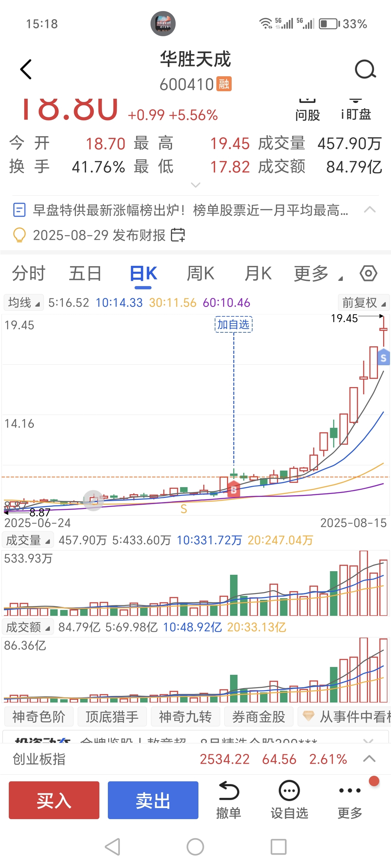Open the i盯盘 monitoring icon
Image resolution: width=391 pixels, height=868 pixels.
tap(355, 110)
